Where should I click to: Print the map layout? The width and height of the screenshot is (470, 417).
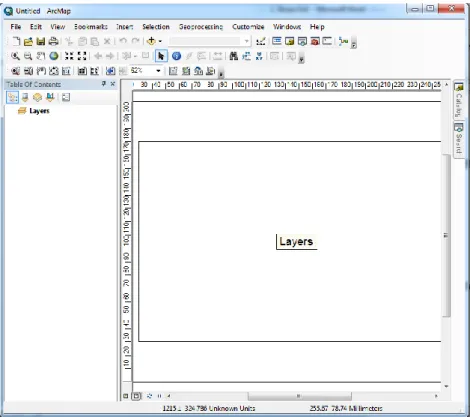(53, 41)
